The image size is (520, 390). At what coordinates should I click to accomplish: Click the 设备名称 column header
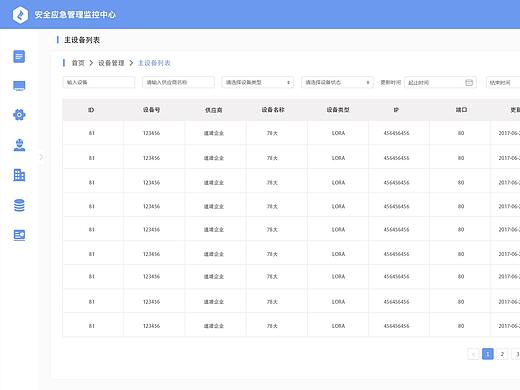tap(273, 110)
